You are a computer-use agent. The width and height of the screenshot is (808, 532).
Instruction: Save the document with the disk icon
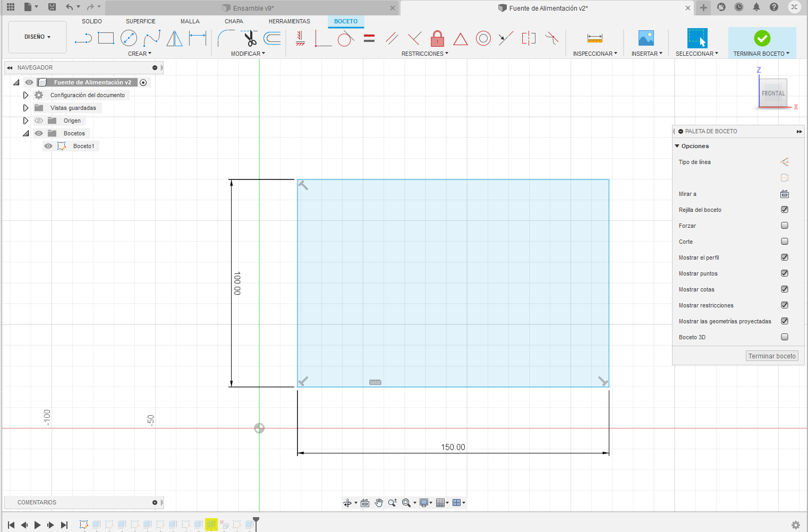click(x=52, y=7)
